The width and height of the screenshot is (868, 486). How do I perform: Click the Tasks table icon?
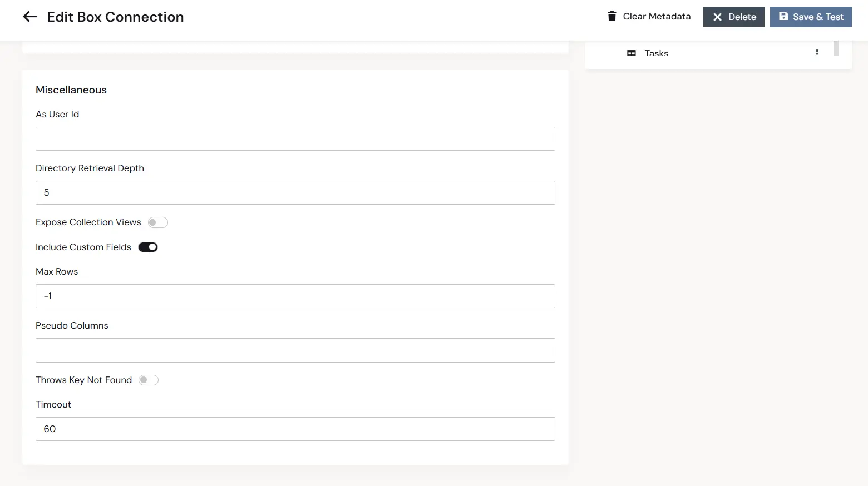click(x=632, y=53)
